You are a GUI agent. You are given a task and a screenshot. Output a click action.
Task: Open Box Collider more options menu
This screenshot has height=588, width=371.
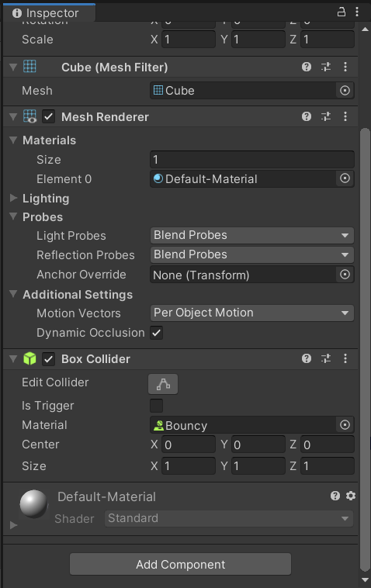pos(345,358)
